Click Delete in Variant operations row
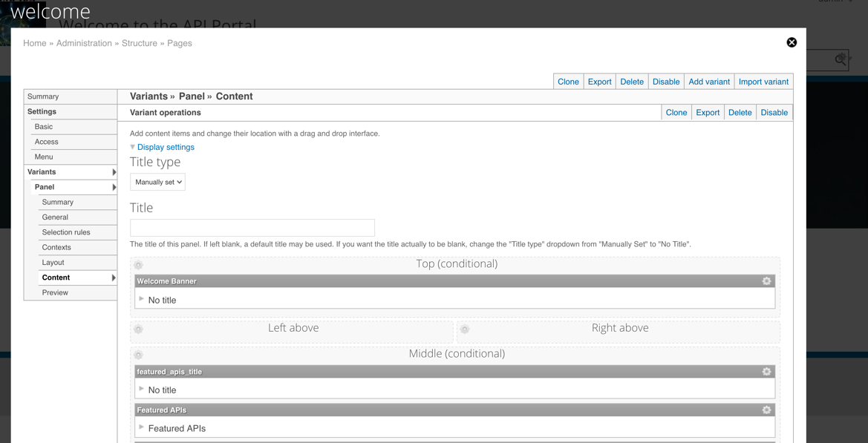Viewport: 868px width, 443px height. 740,112
